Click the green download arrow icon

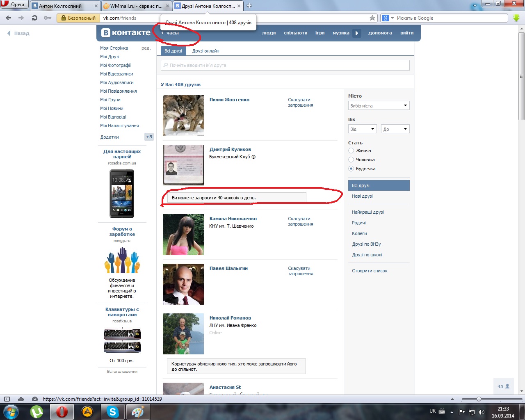point(516,18)
